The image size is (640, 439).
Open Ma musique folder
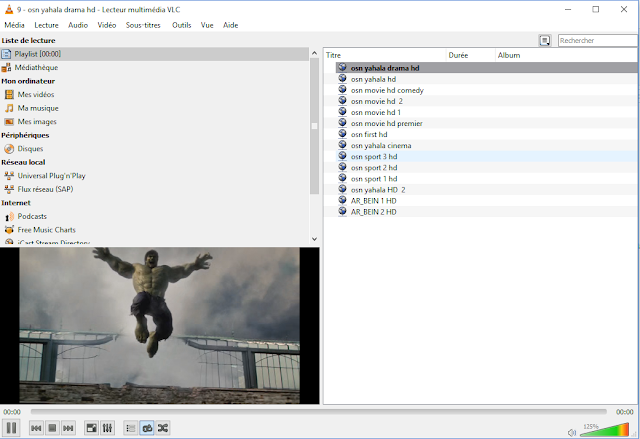[x=154, y=108]
